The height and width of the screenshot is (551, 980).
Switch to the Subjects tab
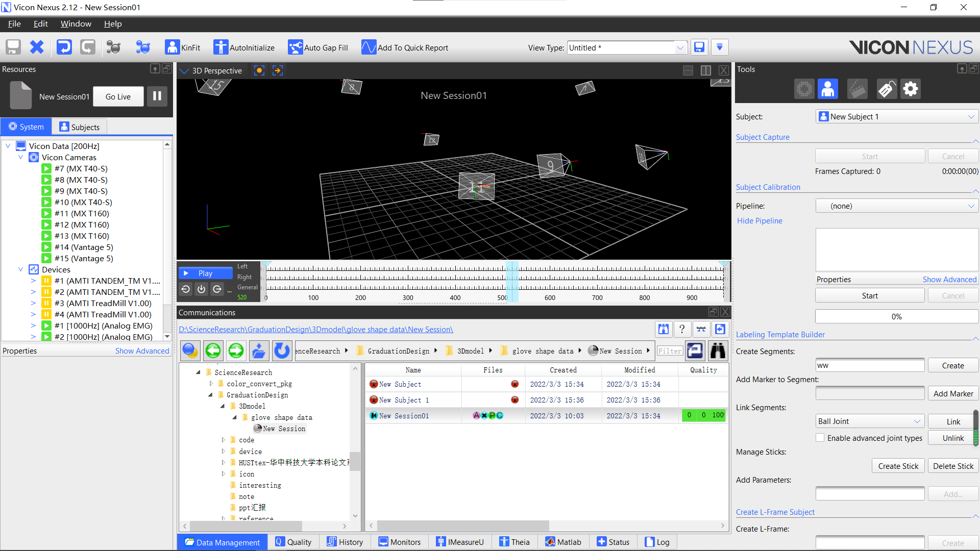80,127
